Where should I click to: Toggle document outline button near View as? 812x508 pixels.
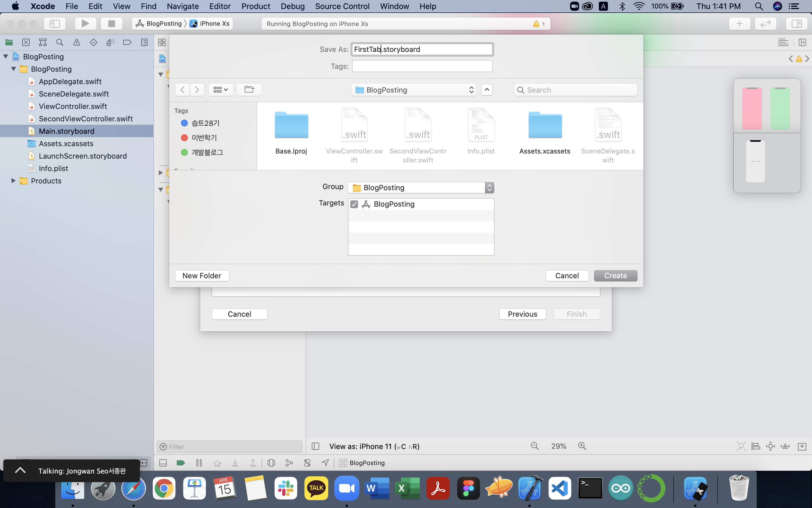click(315, 446)
